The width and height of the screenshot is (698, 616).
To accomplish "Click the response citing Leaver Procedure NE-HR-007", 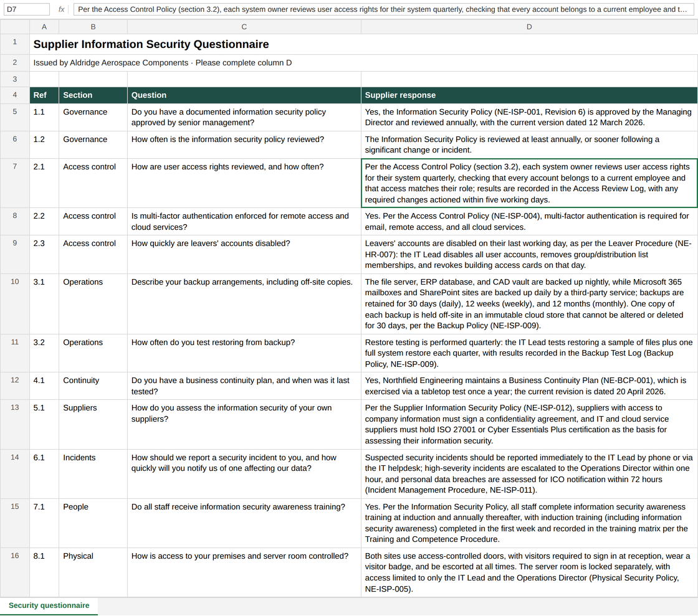I will (529, 254).
